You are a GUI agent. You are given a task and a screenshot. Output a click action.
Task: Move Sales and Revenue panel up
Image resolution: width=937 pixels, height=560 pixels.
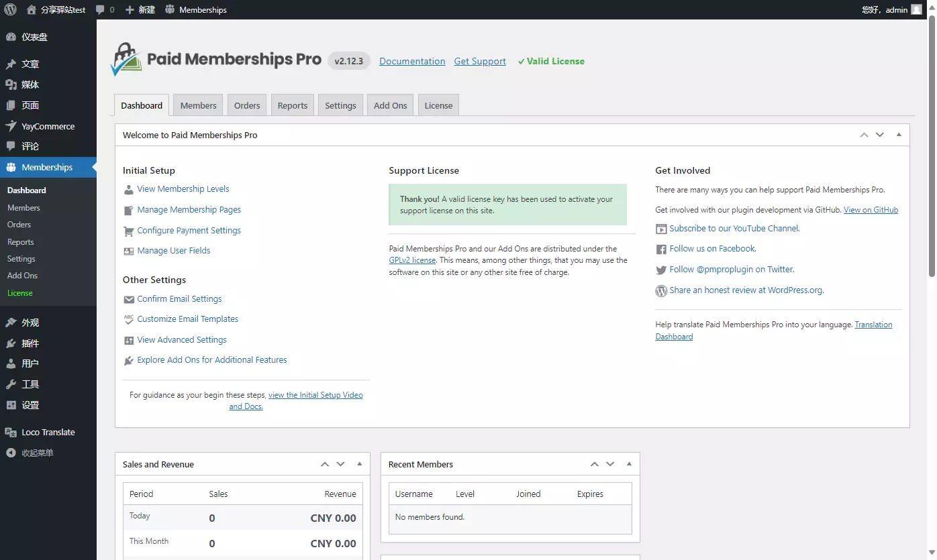(x=325, y=464)
